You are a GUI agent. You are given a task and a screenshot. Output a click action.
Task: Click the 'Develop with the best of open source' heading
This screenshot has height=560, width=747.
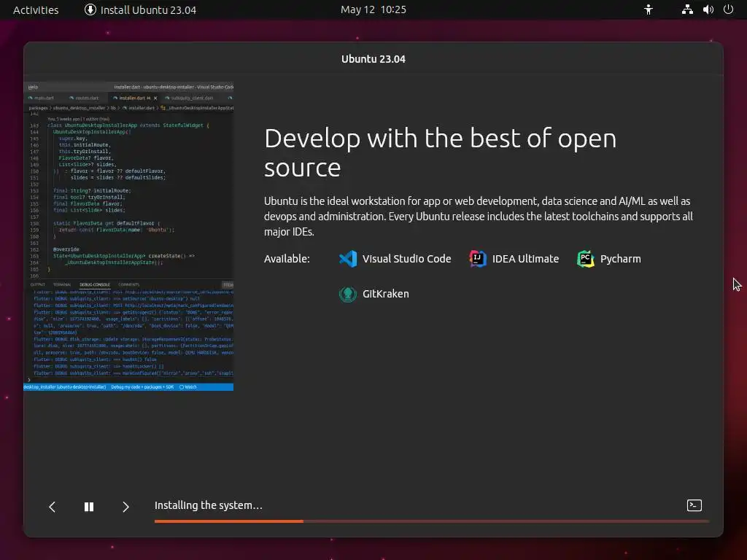tap(440, 153)
